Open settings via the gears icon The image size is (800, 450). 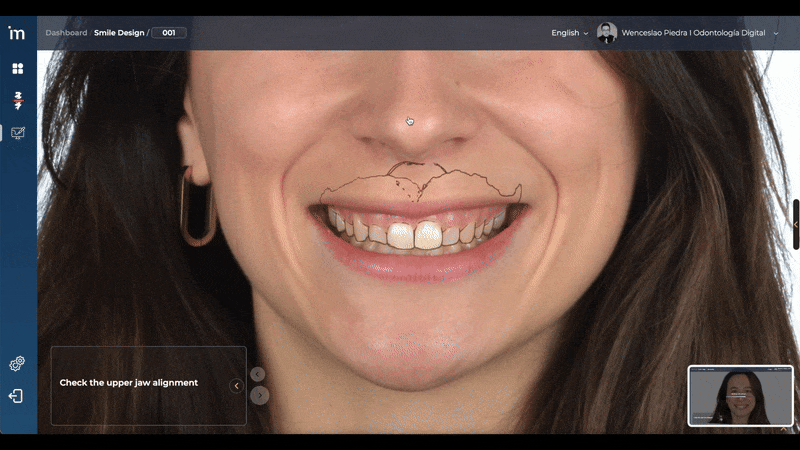tap(17, 364)
